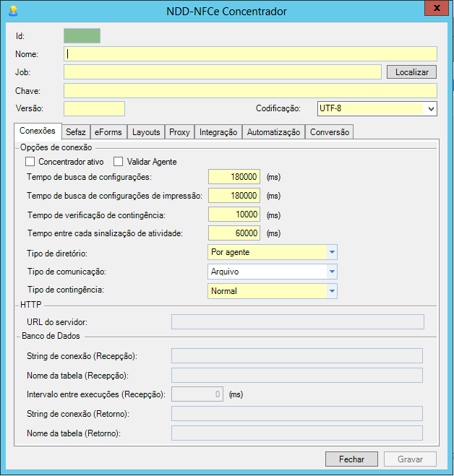The width and height of the screenshot is (454, 476).
Task: Switch to the Conexões tab
Action: 38,131
